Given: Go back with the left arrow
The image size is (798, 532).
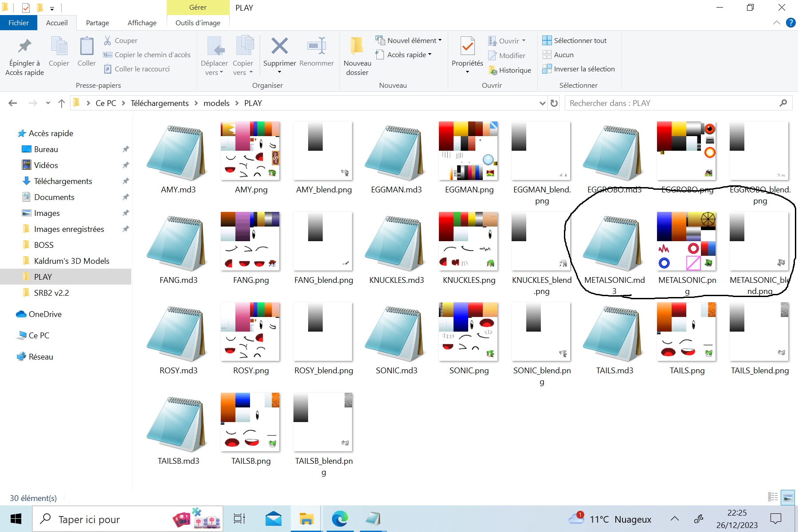Looking at the screenshot, I should pos(12,103).
